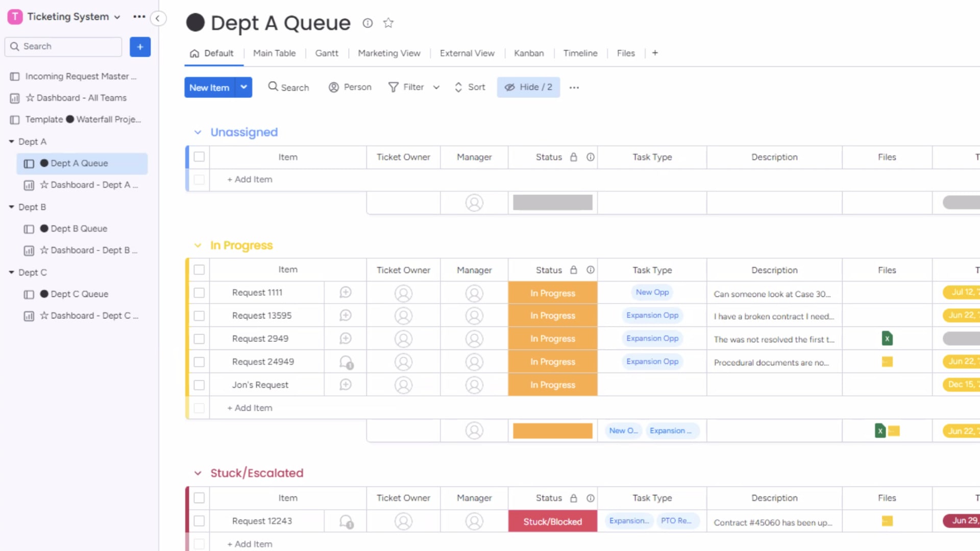Toggle the Hide / 2 columns eye control

(528, 87)
